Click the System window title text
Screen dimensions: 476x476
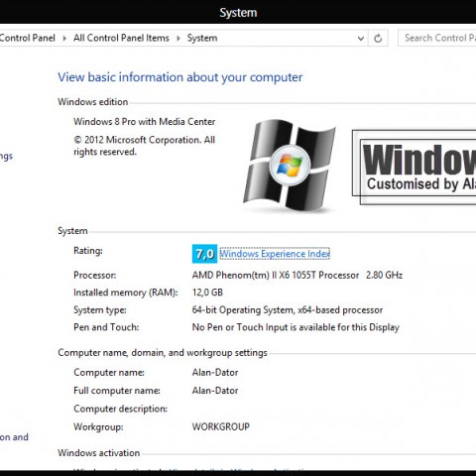point(238,13)
